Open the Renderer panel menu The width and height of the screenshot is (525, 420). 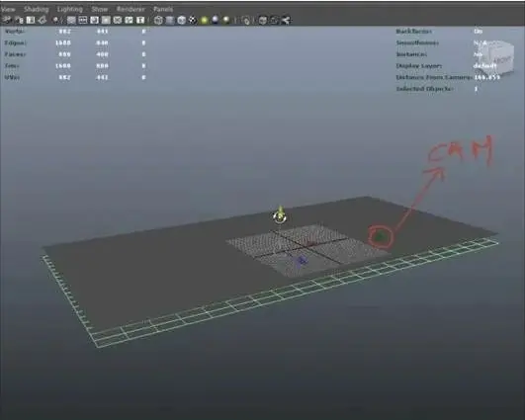pos(131,9)
